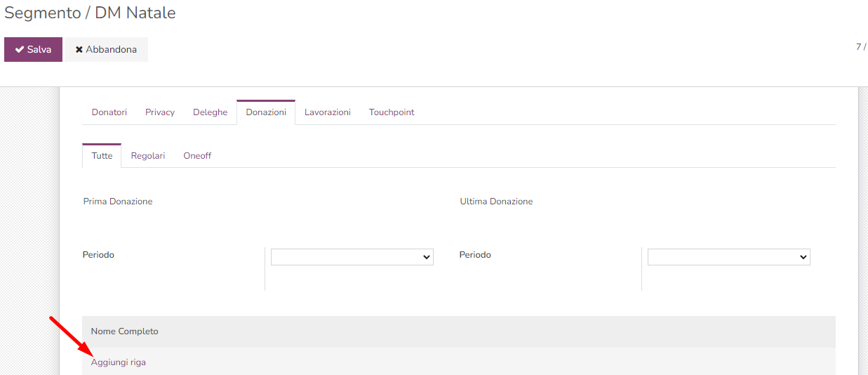Viewport: 868px width, 375px height.
Task: Open the Touchpoint tab
Action: click(392, 112)
